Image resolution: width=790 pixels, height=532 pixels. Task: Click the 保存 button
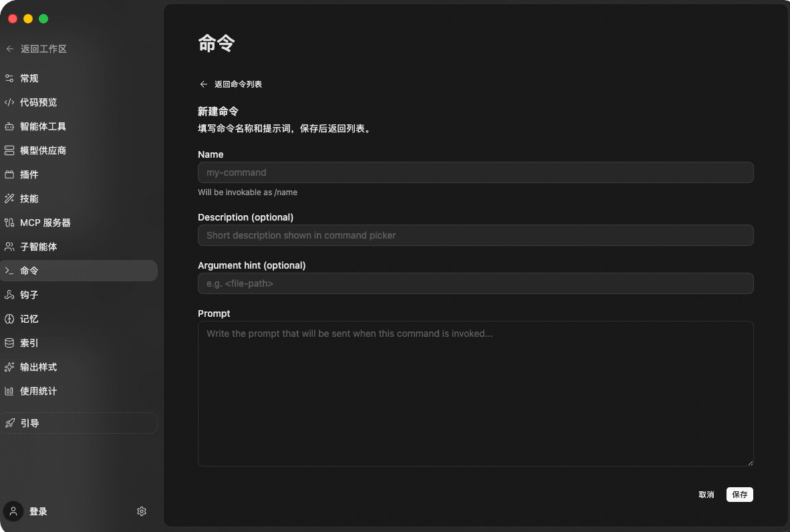740,495
